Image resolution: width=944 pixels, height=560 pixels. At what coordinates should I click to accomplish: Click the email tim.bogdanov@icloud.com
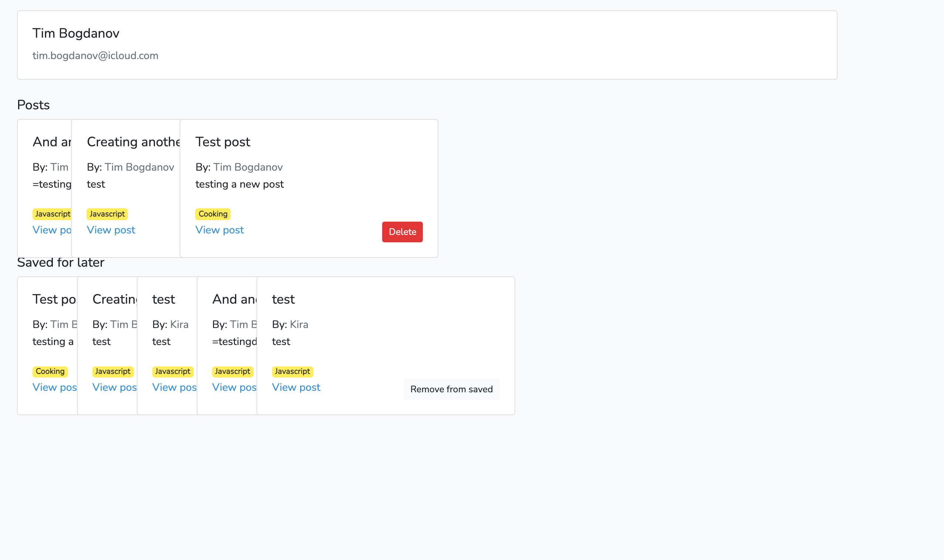coord(95,55)
